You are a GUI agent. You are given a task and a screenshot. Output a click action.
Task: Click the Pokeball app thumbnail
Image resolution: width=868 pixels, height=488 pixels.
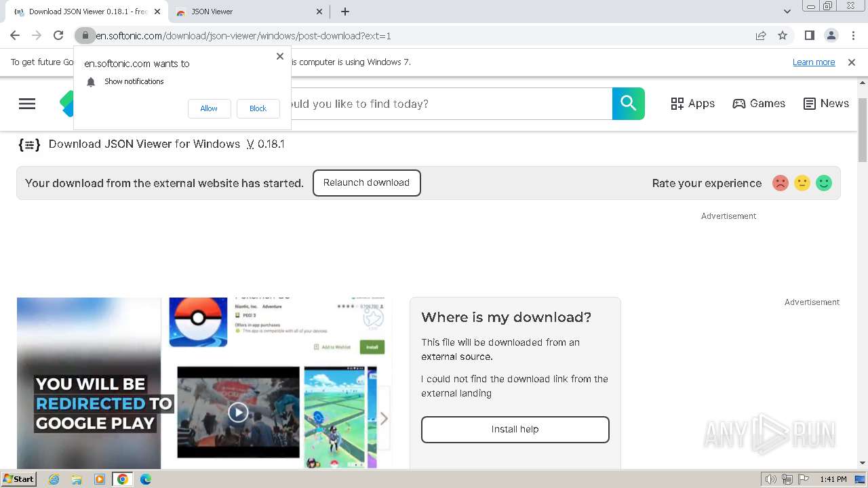198,322
